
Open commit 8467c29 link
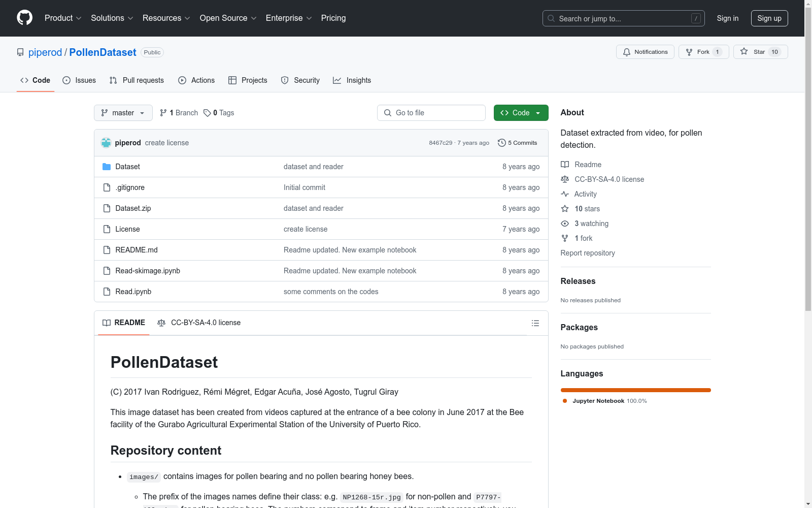click(441, 143)
